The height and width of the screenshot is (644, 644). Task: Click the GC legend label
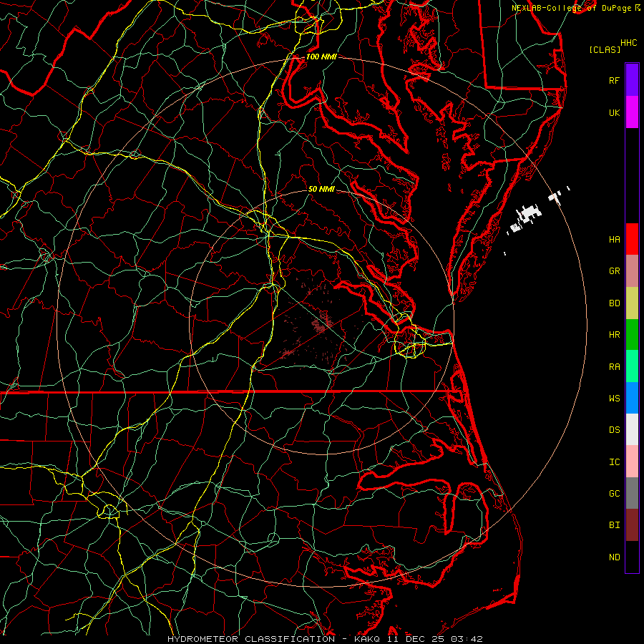pyautogui.click(x=614, y=493)
